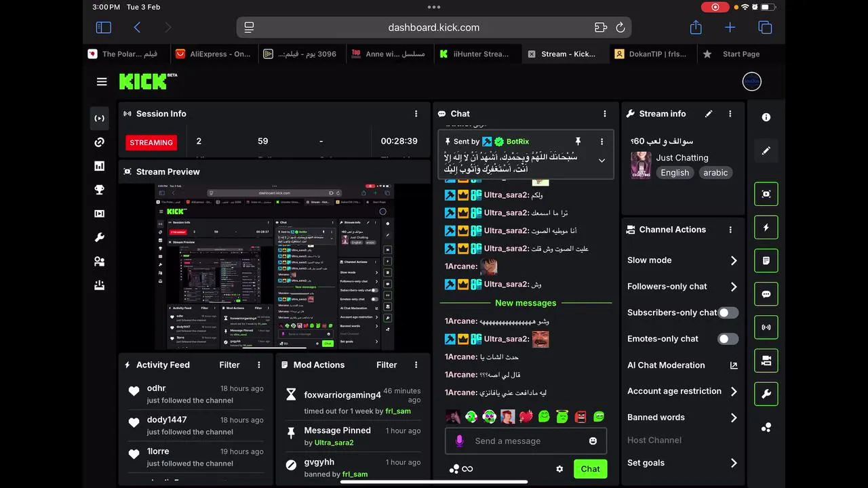Screen dimensions: 868x488
Task: Open the Channel Actions three-dot menu
Action: click(730, 230)
